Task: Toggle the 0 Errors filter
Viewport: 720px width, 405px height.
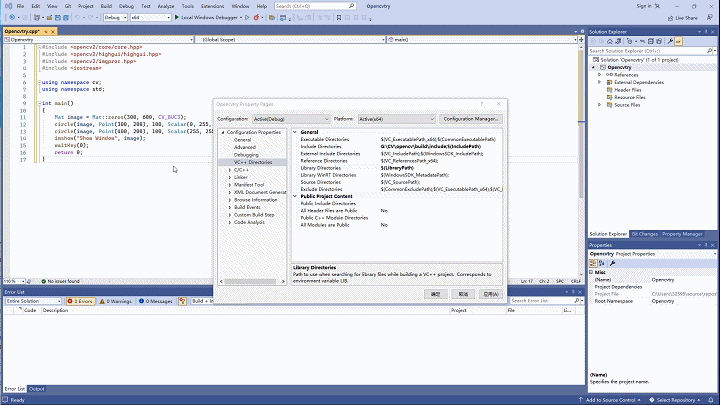Action: [80, 301]
